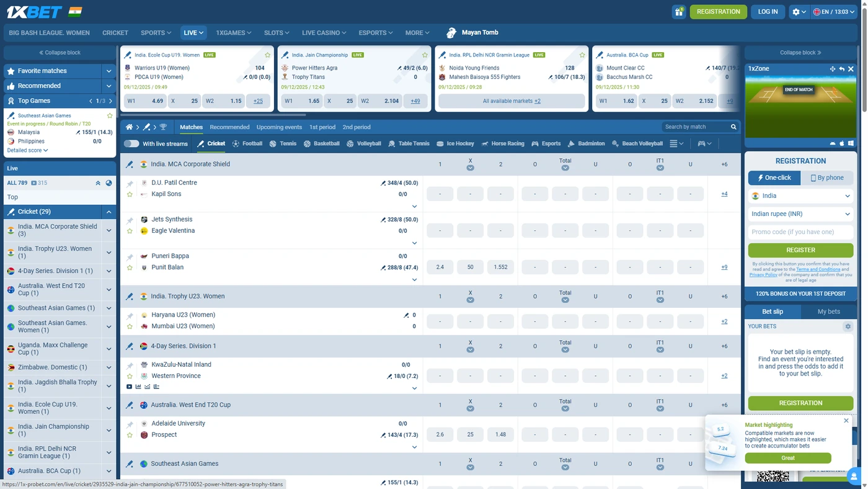This screenshot has width=868, height=489.
Task: Enable the 'With live streams' toggle
Action: (131, 143)
